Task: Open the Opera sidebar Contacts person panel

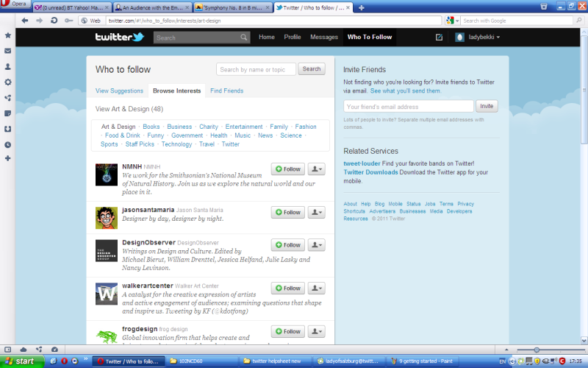Action: coord(7,66)
